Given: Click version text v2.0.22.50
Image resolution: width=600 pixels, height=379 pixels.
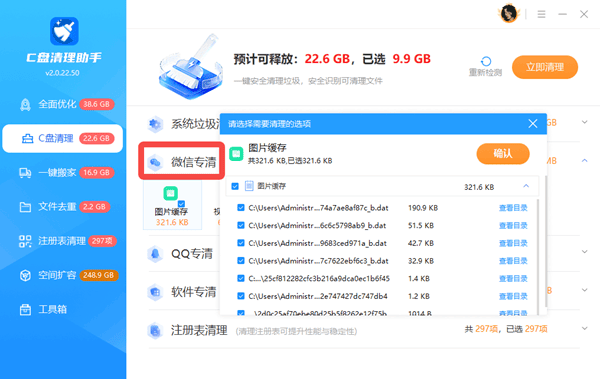Looking at the screenshot, I should (62, 73).
